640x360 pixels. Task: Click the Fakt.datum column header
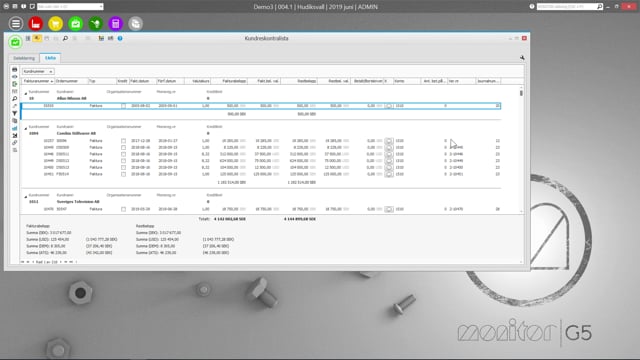tap(142, 81)
